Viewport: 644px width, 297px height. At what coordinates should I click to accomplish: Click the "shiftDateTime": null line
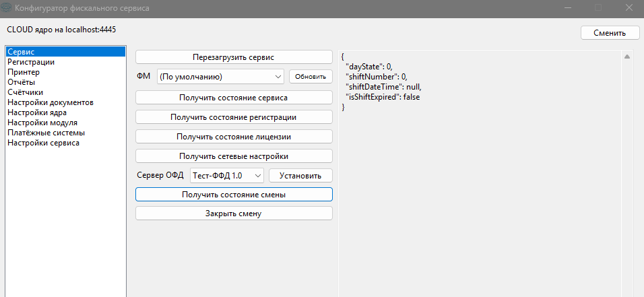pos(383,87)
